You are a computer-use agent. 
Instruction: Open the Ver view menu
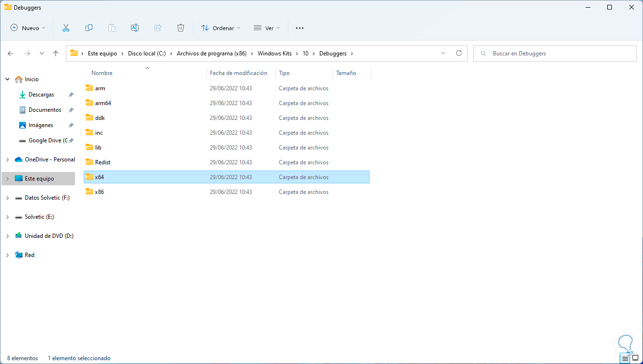point(267,28)
